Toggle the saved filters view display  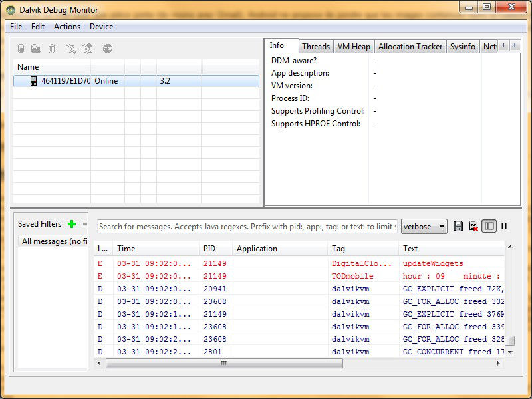[x=489, y=226]
